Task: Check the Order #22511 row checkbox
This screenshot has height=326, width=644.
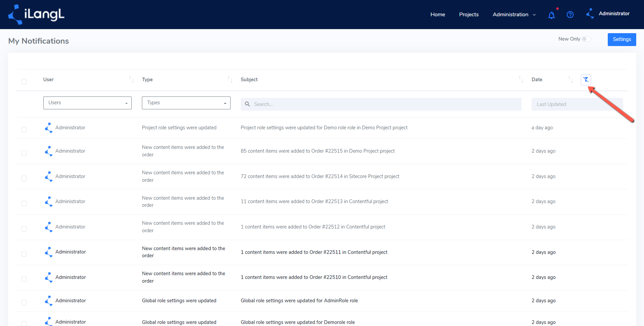Action: (24, 254)
